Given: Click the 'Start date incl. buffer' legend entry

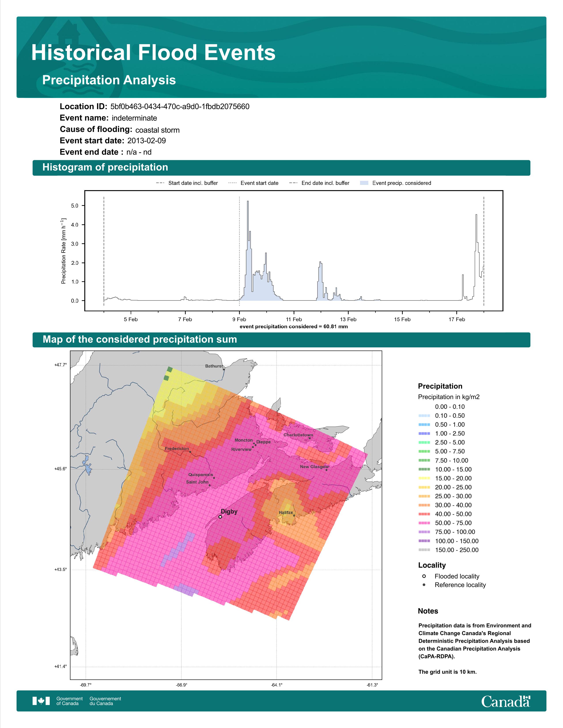Looking at the screenshot, I should pos(187,183).
